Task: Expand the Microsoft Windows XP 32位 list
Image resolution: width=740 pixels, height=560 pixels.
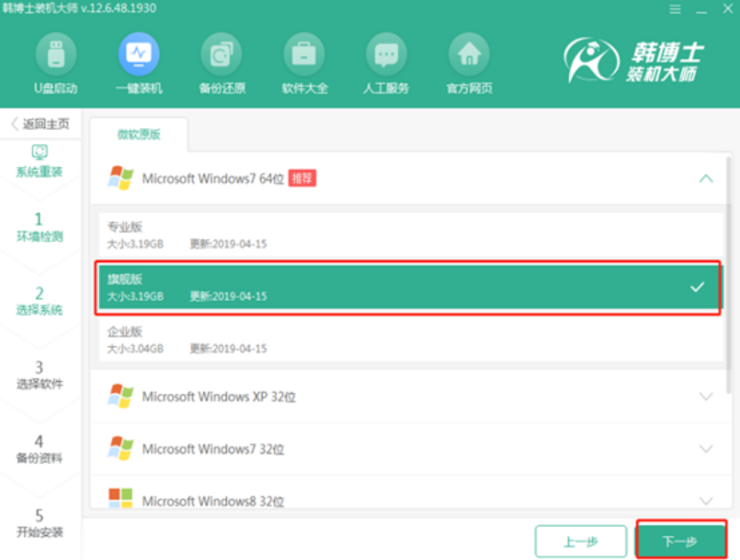Action: (x=703, y=396)
